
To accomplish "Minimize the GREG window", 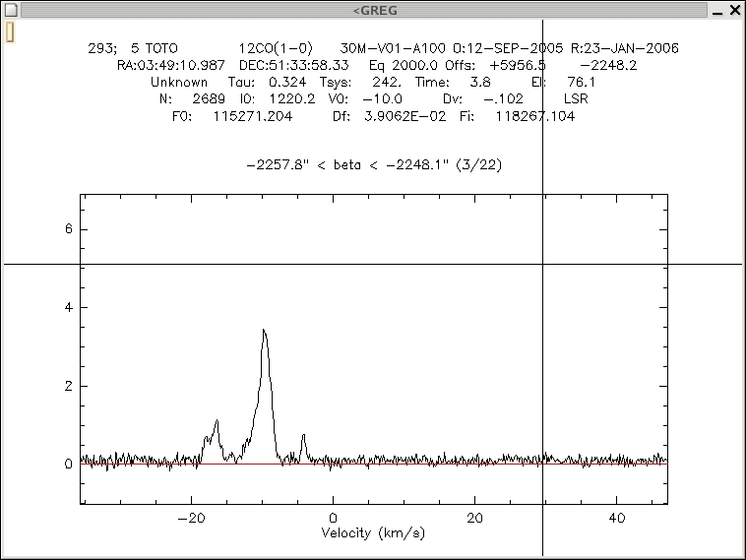I will [717, 10].
